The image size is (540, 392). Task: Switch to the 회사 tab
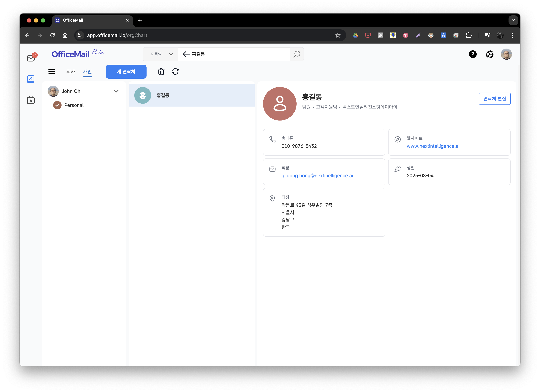(70, 72)
